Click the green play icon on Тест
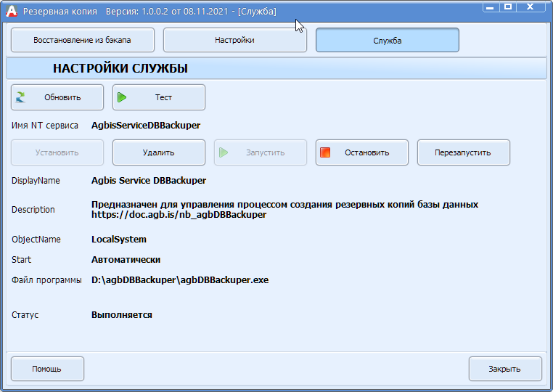 [122, 97]
